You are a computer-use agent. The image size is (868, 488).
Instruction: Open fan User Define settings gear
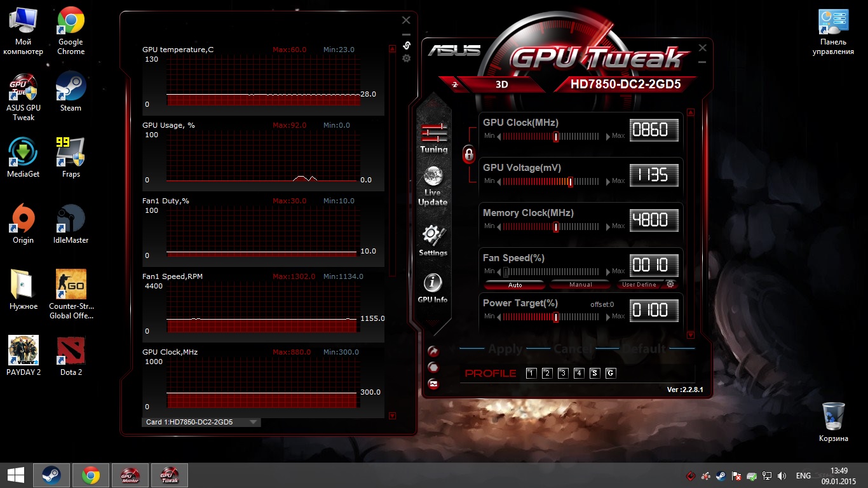[670, 284]
